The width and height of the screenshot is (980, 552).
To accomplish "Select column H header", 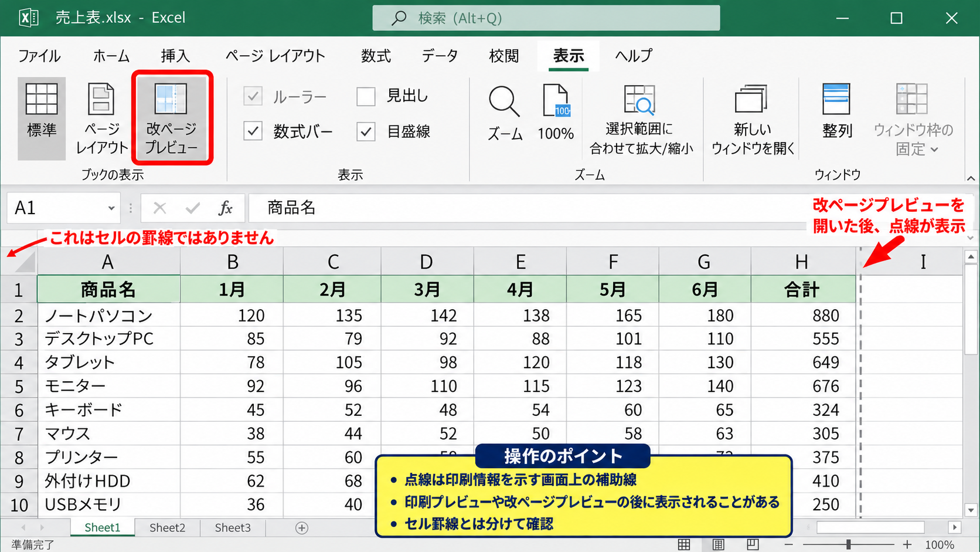I will coord(802,262).
